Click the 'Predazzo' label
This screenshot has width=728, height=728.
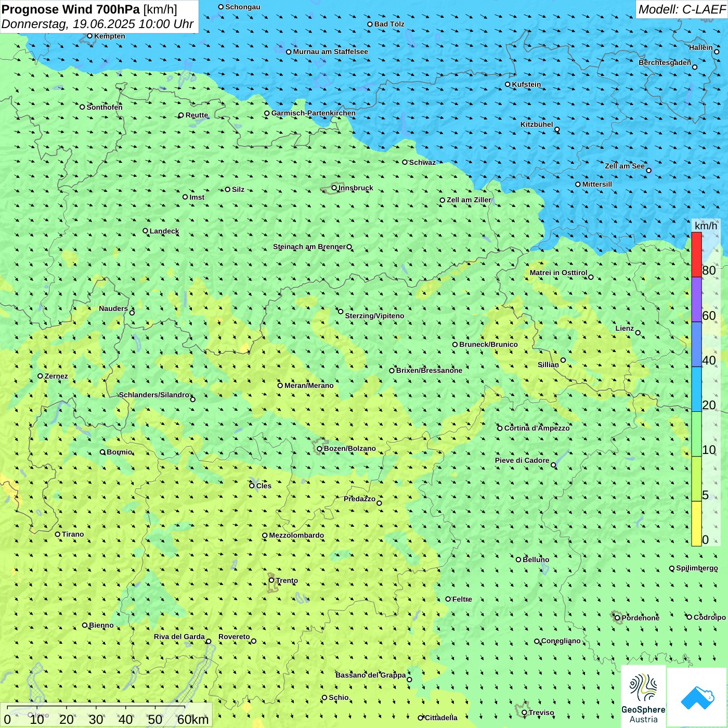359,499
